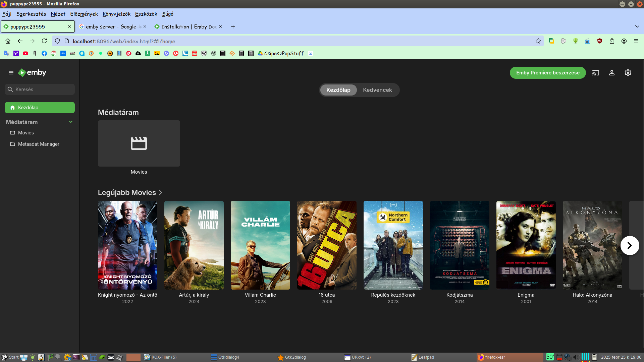Open Emby settings gear icon
The width and height of the screenshot is (644, 362).
628,73
